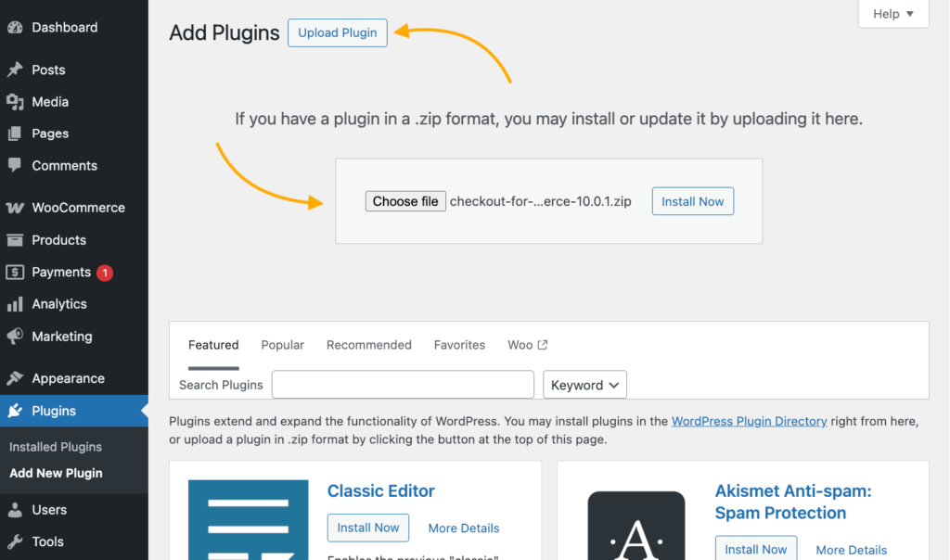Viewport: 950px width, 560px height.
Task: Click the Dashboard gauge icon in sidebar
Action: 15,28
